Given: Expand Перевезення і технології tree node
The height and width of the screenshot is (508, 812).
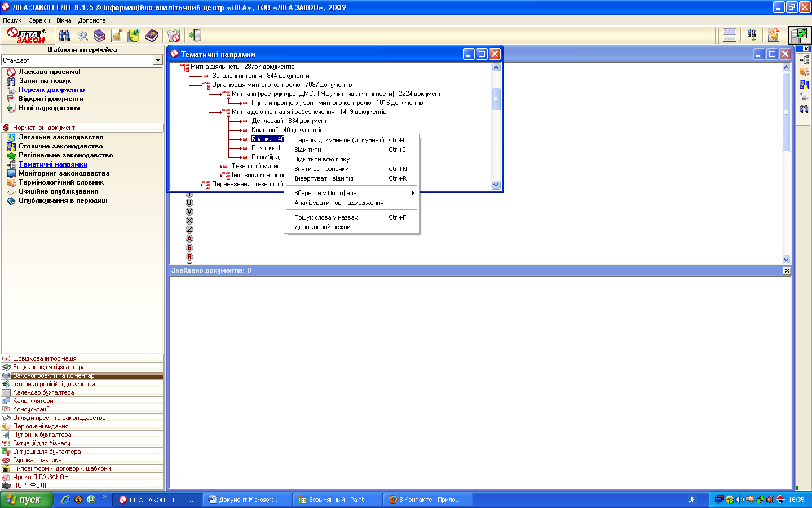Looking at the screenshot, I should [x=206, y=184].
